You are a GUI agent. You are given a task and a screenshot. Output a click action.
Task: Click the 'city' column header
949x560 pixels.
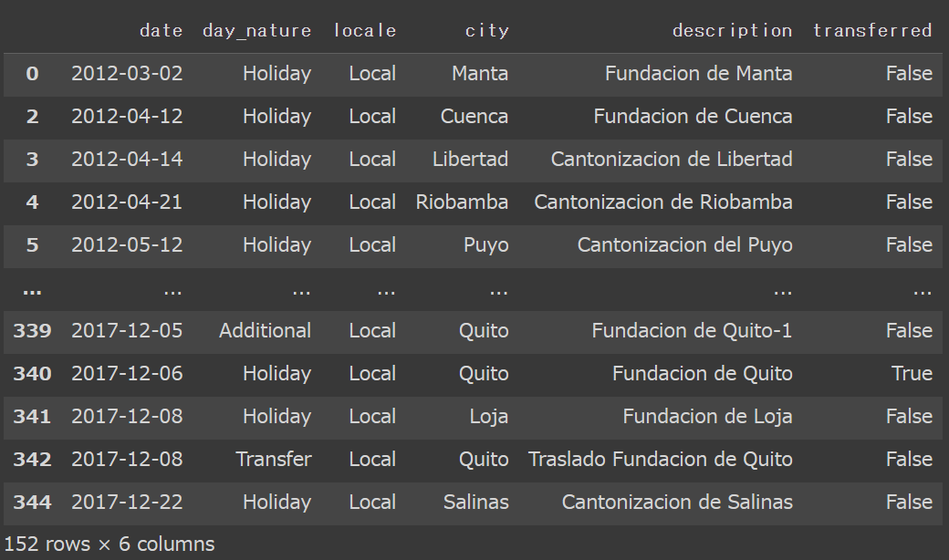pos(486,31)
